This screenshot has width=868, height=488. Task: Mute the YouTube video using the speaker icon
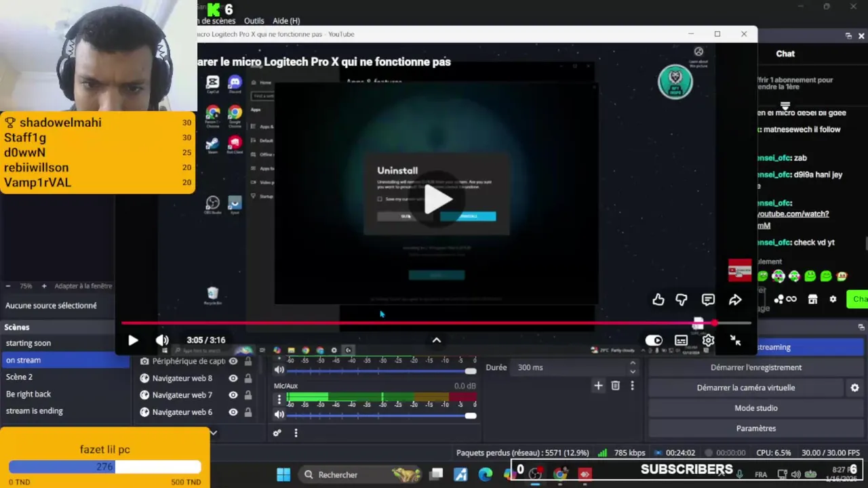tap(161, 340)
